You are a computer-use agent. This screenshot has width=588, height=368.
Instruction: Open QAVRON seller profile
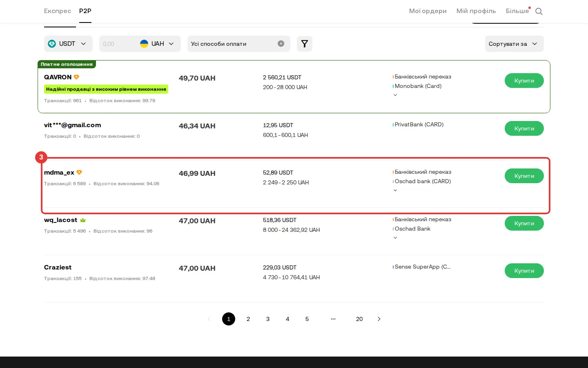[58, 77]
